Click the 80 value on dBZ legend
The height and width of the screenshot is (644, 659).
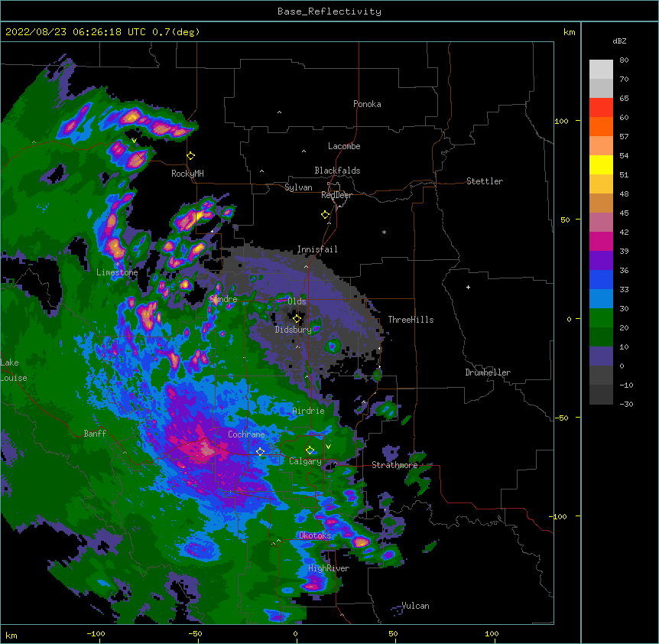tap(624, 60)
